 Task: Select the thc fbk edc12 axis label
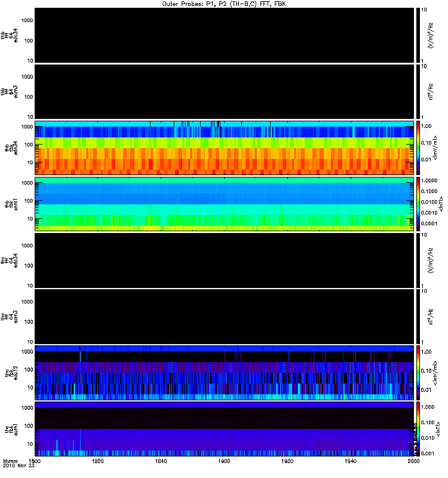[11, 373]
